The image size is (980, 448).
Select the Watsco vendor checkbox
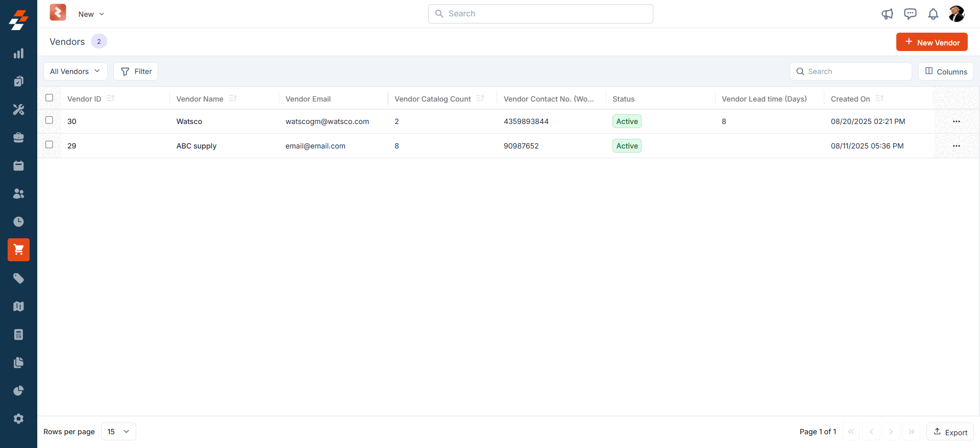coord(49,120)
